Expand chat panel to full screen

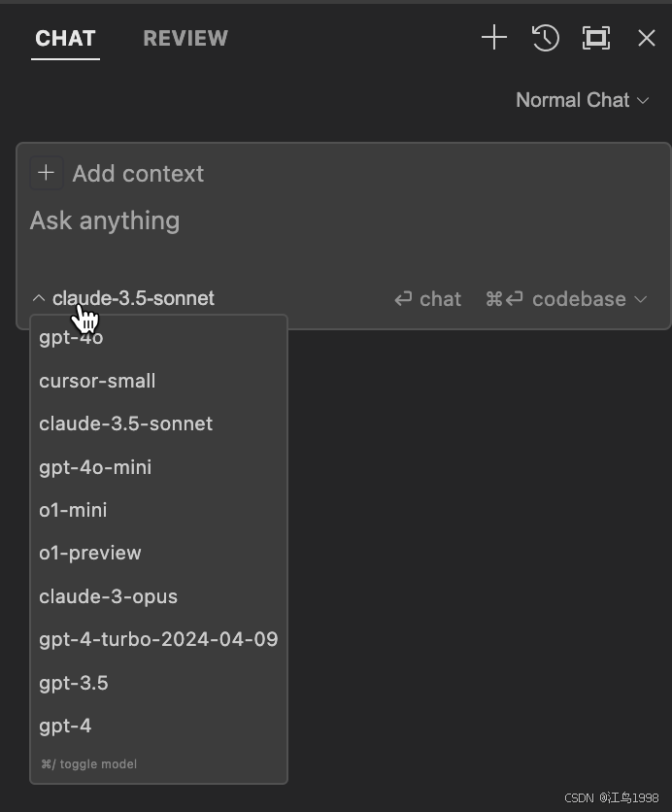[x=596, y=38]
